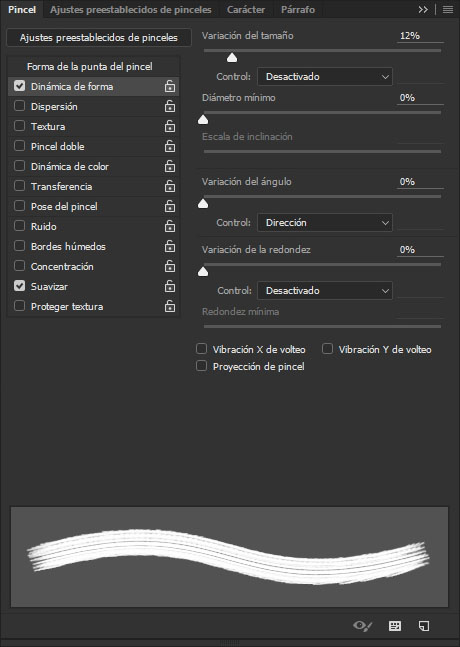The width and height of the screenshot is (460, 647).
Task: Toggle lock for Bordes húmedos
Action: tap(170, 246)
